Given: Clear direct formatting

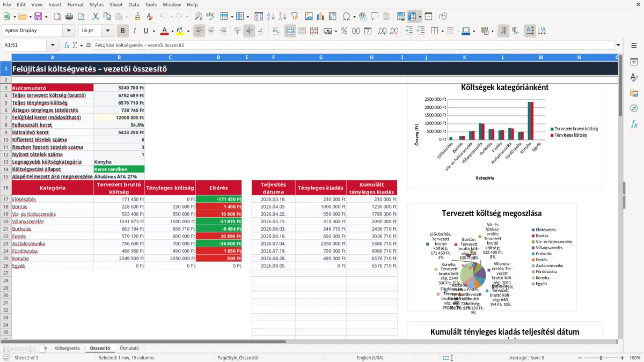Looking at the screenshot, I should coord(149,17).
